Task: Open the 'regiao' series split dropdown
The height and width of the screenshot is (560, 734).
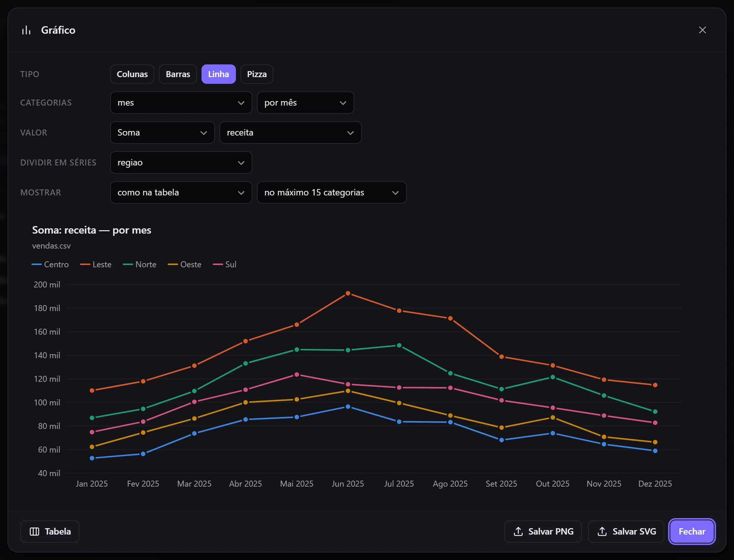Action: [181, 162]
